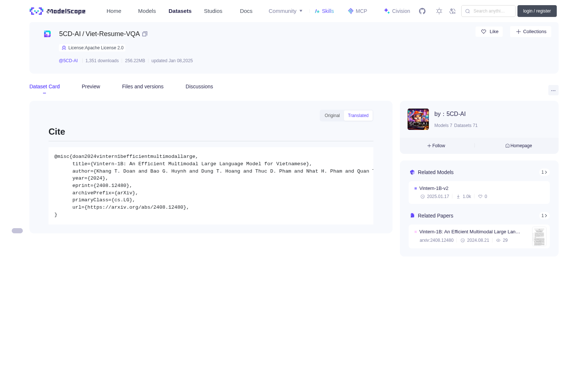Click the Civision star icon
This screenshot has height=368, width=588.
coord(387,11)
